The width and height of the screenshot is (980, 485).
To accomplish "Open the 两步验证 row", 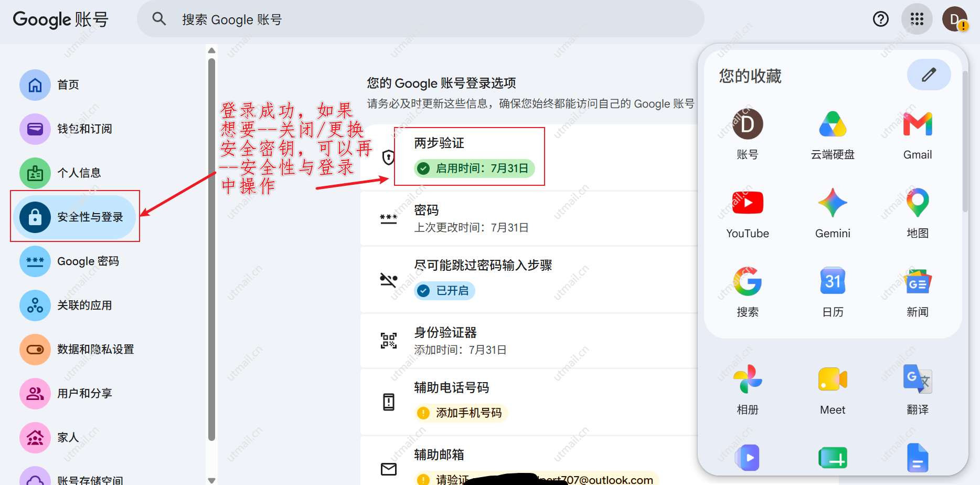I will (x=529, y=157).
